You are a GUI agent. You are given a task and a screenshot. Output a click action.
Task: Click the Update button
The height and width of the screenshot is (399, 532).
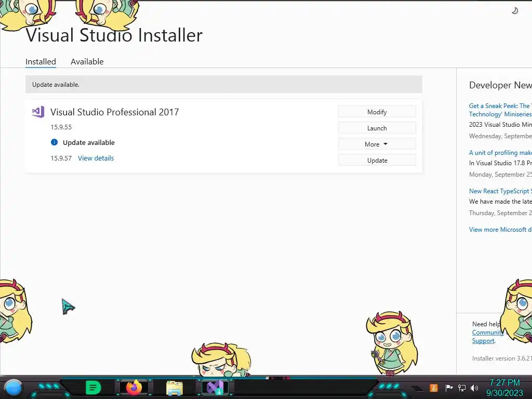click(x=377, y=160)
